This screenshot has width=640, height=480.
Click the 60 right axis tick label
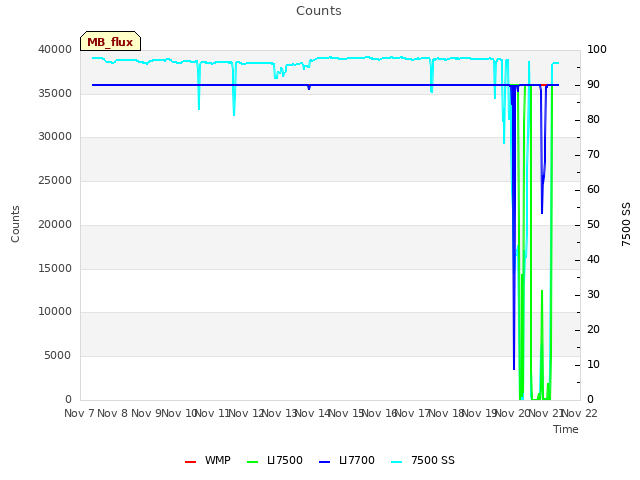click(x=593, y=189)
